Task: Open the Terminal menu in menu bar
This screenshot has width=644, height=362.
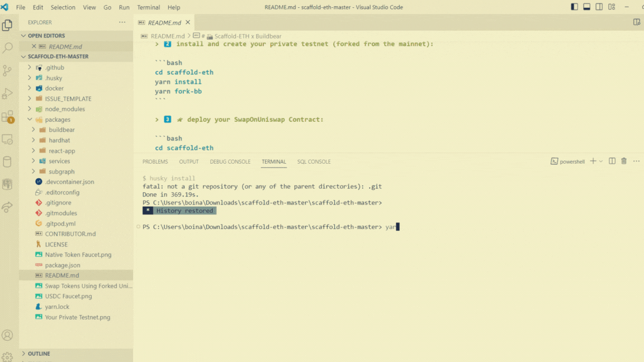Action: tap(148, 7)
